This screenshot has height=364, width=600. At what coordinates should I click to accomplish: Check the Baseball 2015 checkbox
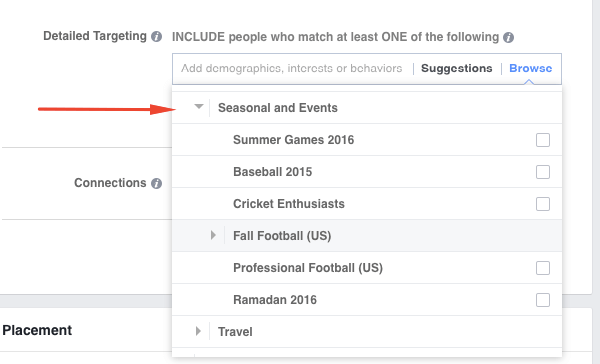pos(543,172)
